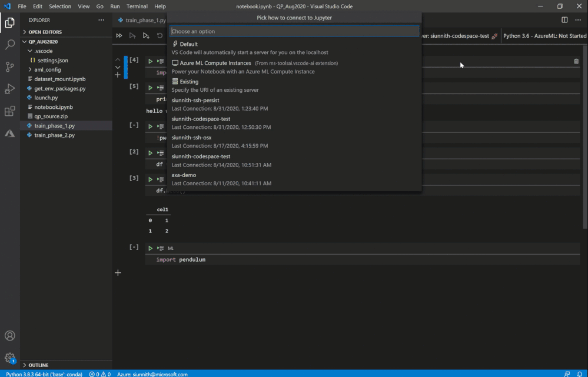Pick the siunnith-ssh-osx connection

click(x=294, y=142)
